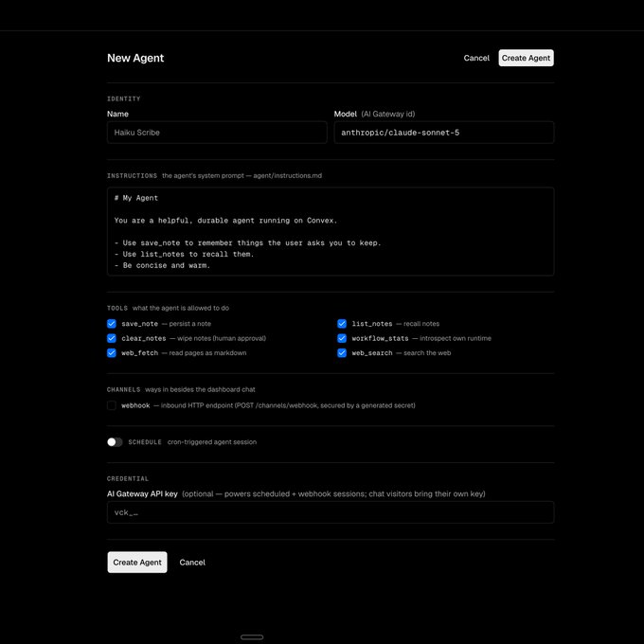This screenshot has height=644, width=644.
Task: Turn on the Schedule toggle
Action: [x=115, y=442]
